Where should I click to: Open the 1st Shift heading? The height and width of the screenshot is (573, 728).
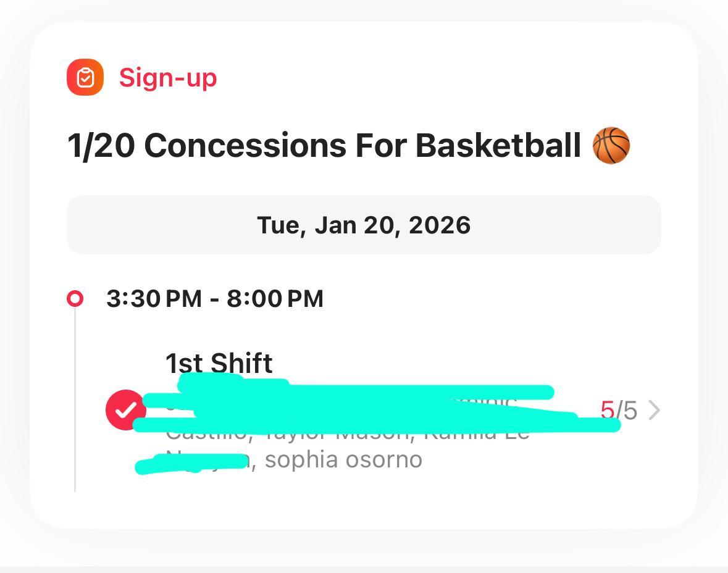tap(219, 362)
